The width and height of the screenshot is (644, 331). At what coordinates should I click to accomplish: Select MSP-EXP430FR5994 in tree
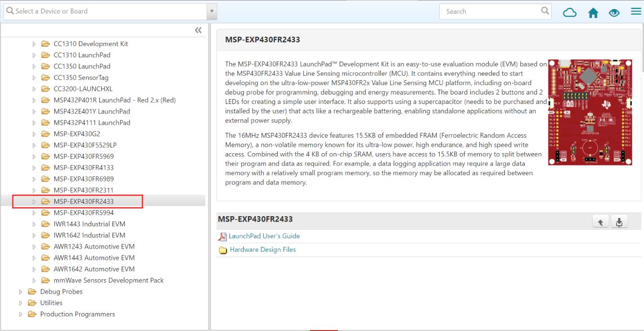(x=84, y=213)
